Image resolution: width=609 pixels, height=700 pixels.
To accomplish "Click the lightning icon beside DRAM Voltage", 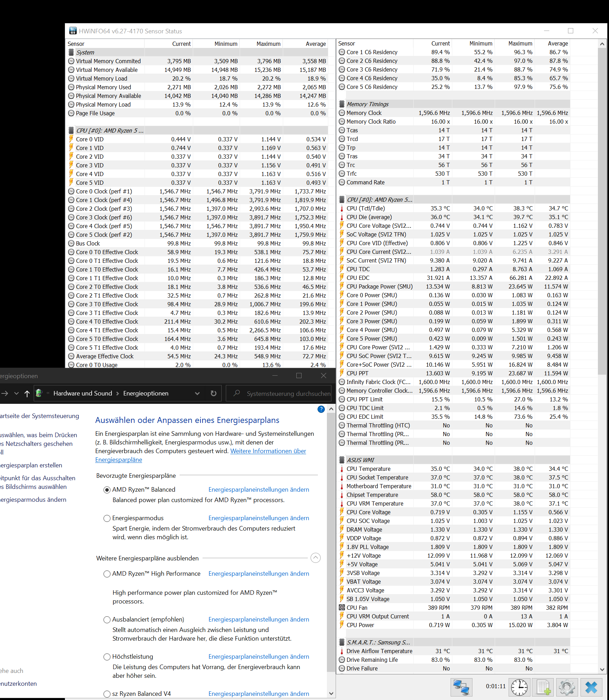I will [x=342, y=529].
